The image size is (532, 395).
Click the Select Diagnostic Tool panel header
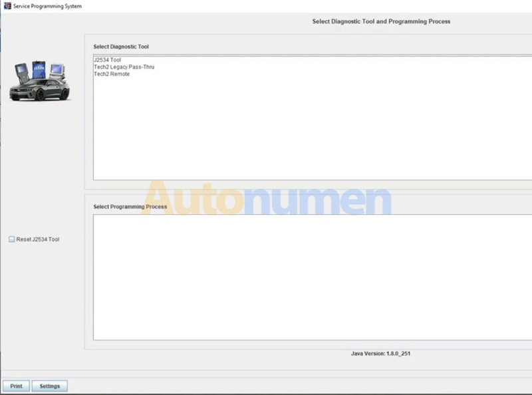[121, 47]
